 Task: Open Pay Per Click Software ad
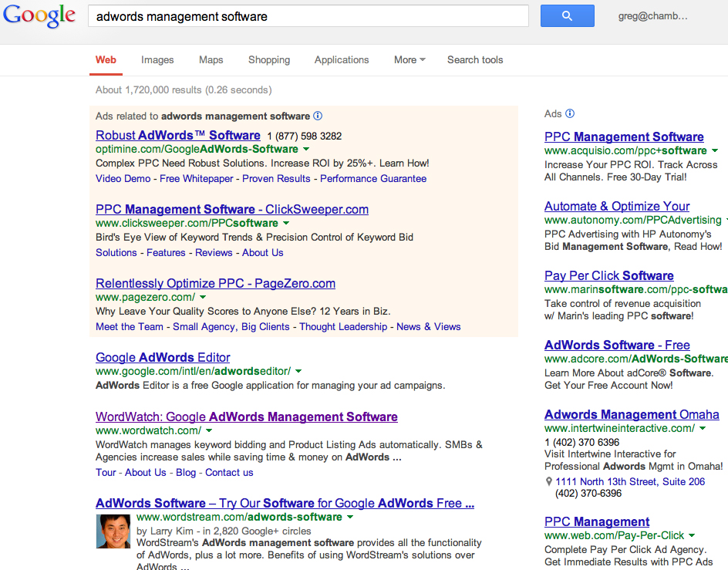(609, 275)
